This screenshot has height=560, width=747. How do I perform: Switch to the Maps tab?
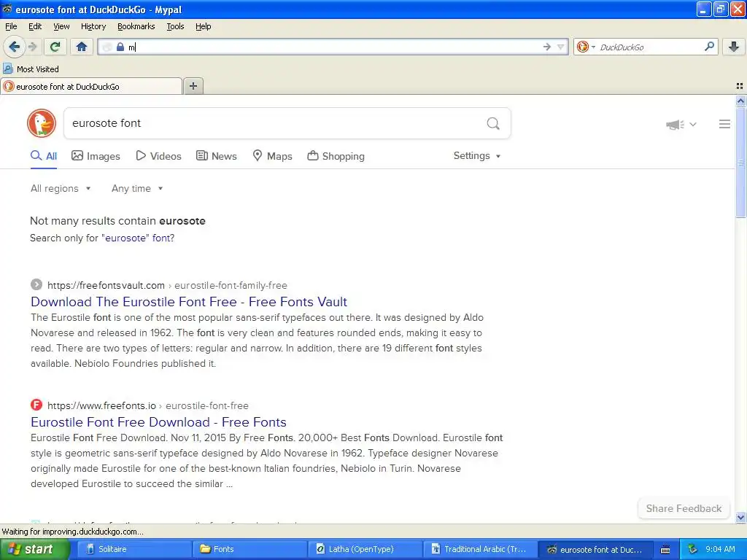[273, 156]
